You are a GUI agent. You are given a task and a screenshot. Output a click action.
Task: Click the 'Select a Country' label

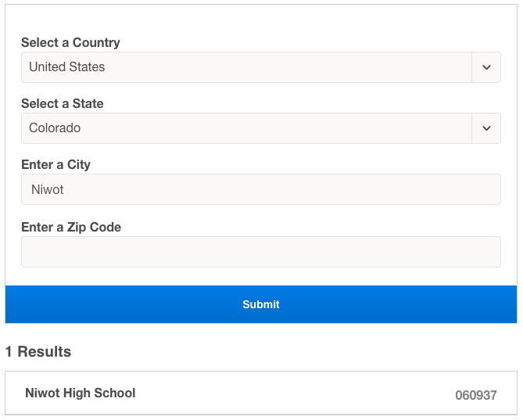70,42
